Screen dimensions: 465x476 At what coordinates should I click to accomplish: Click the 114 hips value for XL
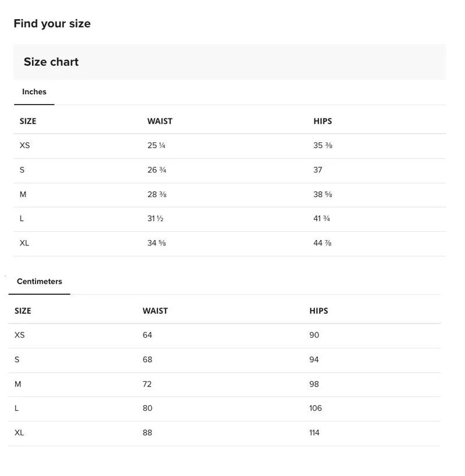pos(314,433)
